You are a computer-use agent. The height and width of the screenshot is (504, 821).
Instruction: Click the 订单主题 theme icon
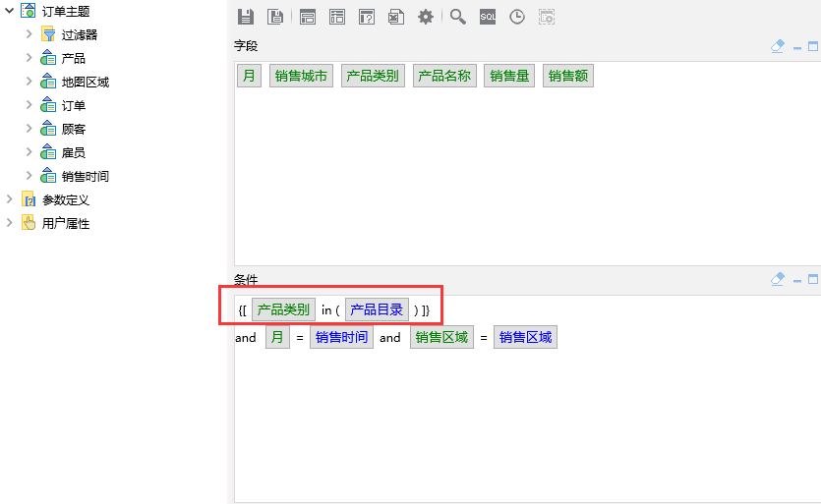29,11
